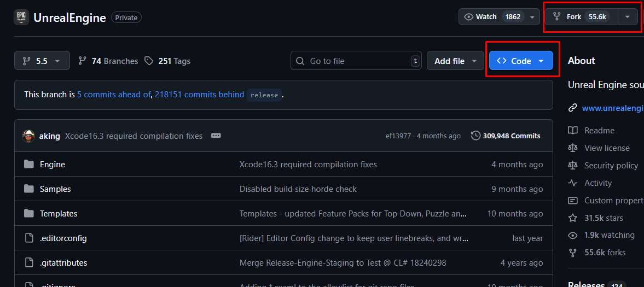The image size is (644, 287).
Task: Open the Templates folder
Action: (59, 214)
